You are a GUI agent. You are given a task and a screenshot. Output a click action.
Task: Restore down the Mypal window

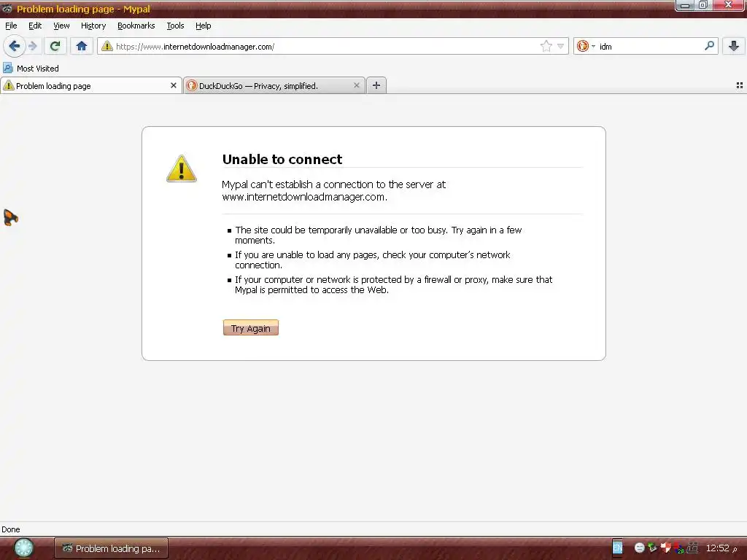703,5
